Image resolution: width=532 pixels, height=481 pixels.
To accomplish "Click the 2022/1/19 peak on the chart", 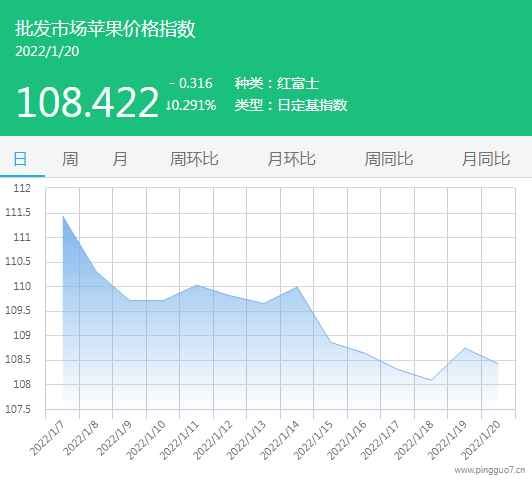I will pyautogui.click(x=465, y=348).
